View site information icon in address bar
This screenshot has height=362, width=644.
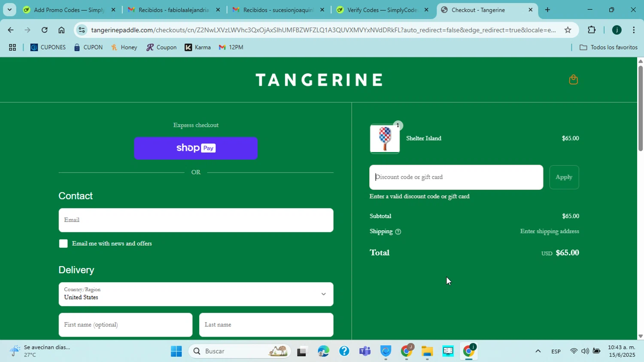82,30
